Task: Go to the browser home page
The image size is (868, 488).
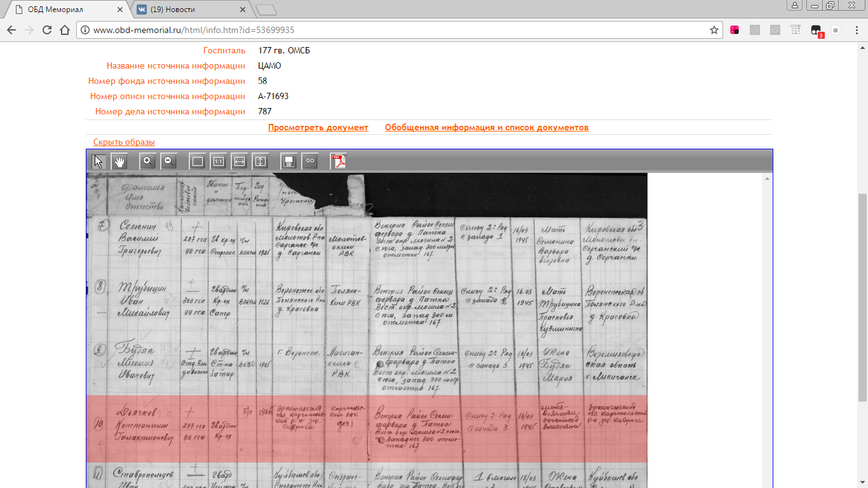Action: point(64,30)
